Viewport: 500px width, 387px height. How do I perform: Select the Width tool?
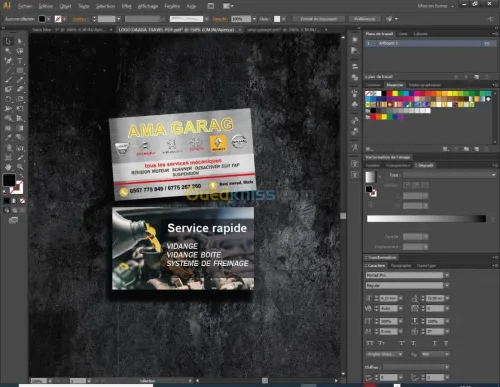click(8, 109)
